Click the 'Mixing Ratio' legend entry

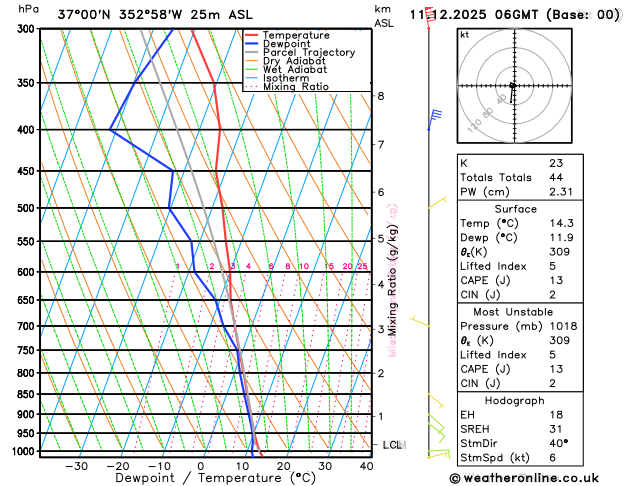(287, 87)
